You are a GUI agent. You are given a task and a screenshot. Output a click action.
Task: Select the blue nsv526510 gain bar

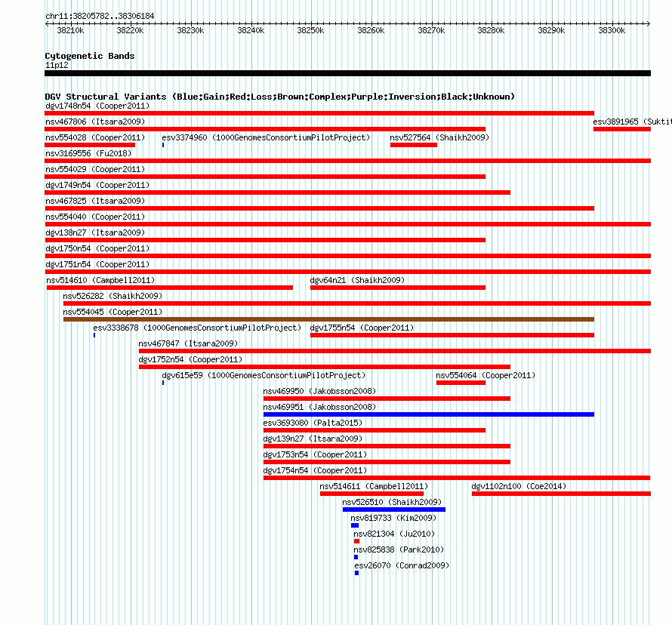click(x=394, y=510)
